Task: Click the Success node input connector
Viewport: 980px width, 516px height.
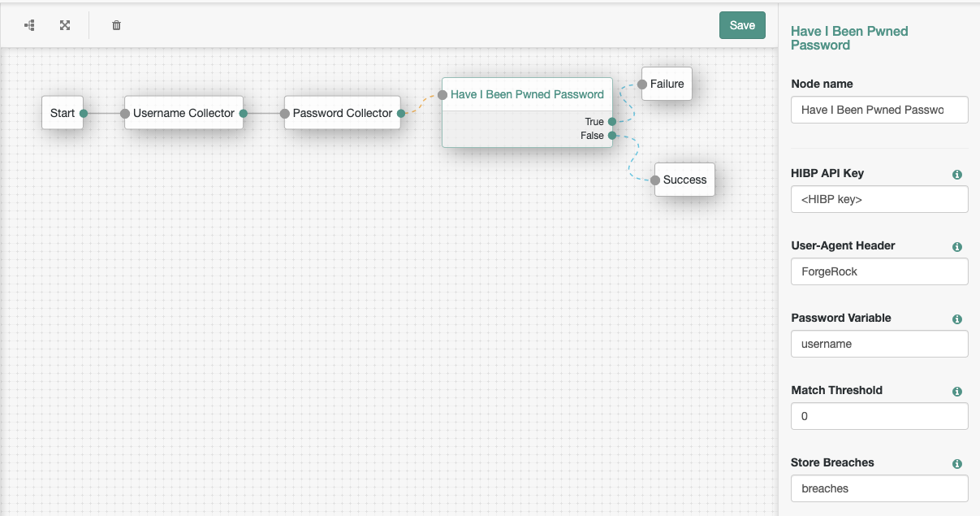Action: [x=655, y=180]
